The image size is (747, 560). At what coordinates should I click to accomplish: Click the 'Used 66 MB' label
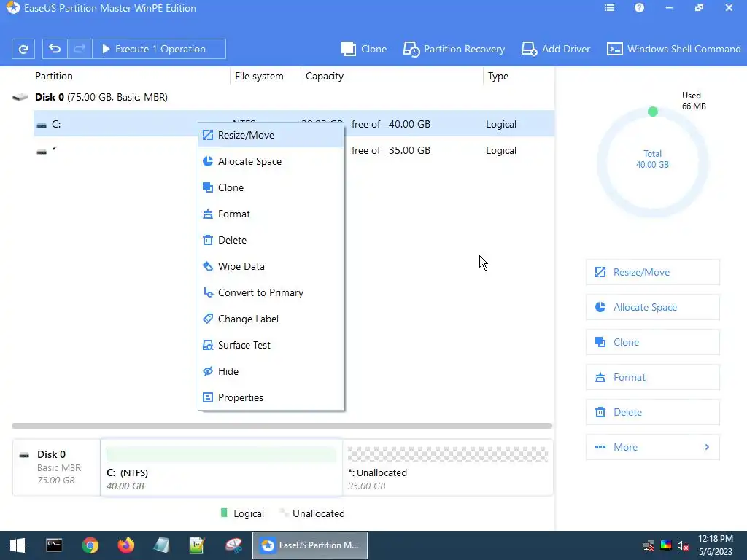pyautogui.click(x=694, y=101)
